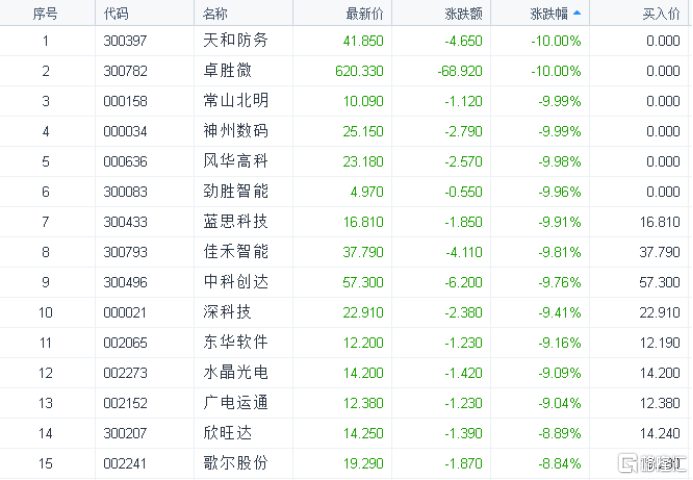
Task: Select stock code 300397
Action: click(125, 41)
